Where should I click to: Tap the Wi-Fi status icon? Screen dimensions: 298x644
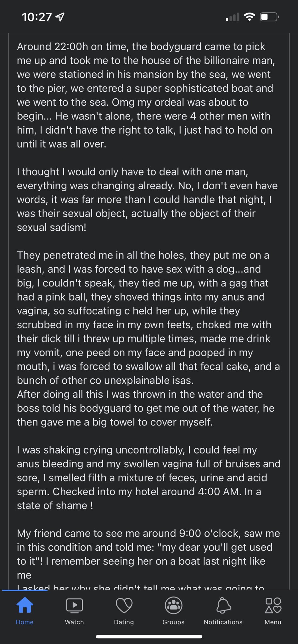[250, 17]
